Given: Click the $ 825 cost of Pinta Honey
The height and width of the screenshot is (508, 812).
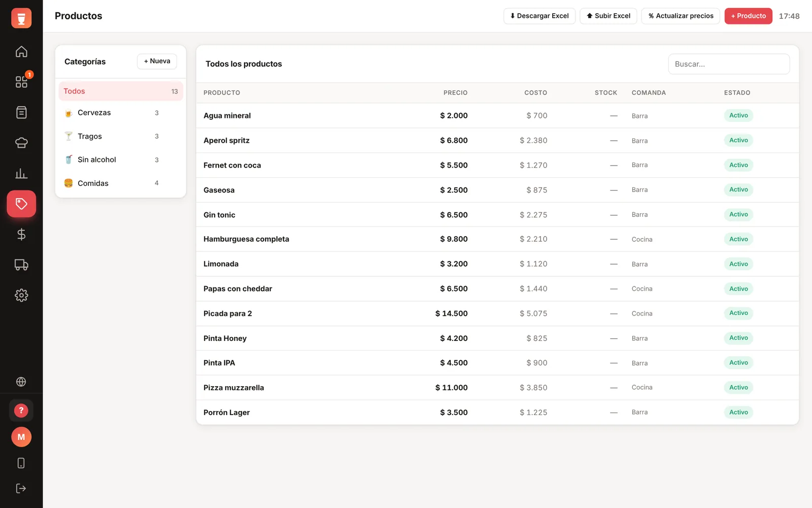Looking at the screenshot, I should click(x=537, y=338).
